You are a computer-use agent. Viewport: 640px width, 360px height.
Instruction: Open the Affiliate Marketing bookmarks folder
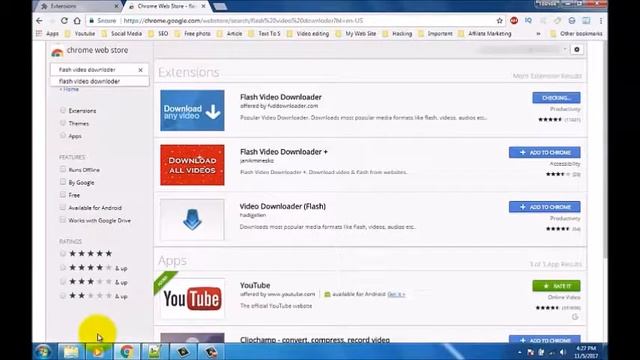(x=485, y=33)
